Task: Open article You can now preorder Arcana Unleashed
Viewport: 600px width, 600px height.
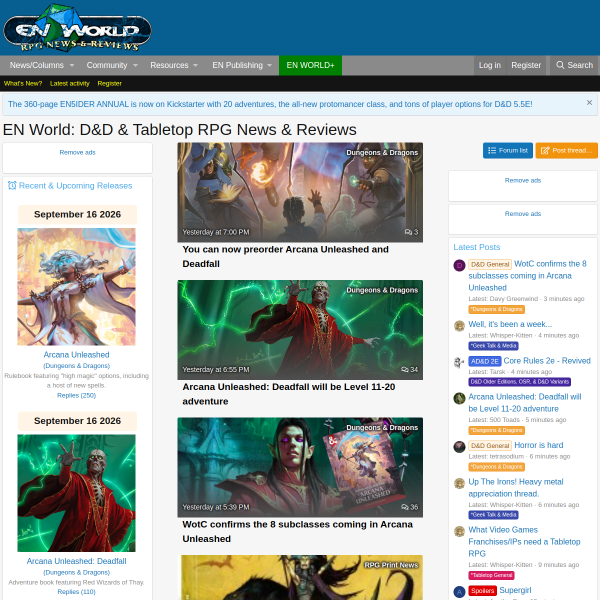Action: pos(285,256)
